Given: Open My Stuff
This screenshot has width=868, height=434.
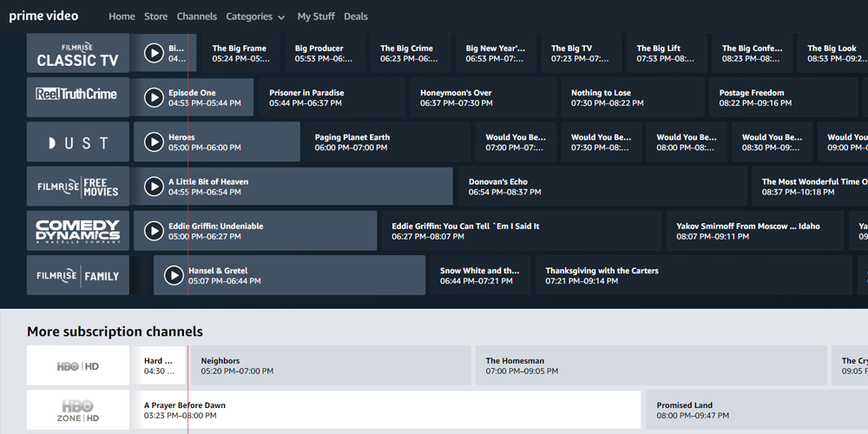Looking at the screenshot, I should click(316, 16).
